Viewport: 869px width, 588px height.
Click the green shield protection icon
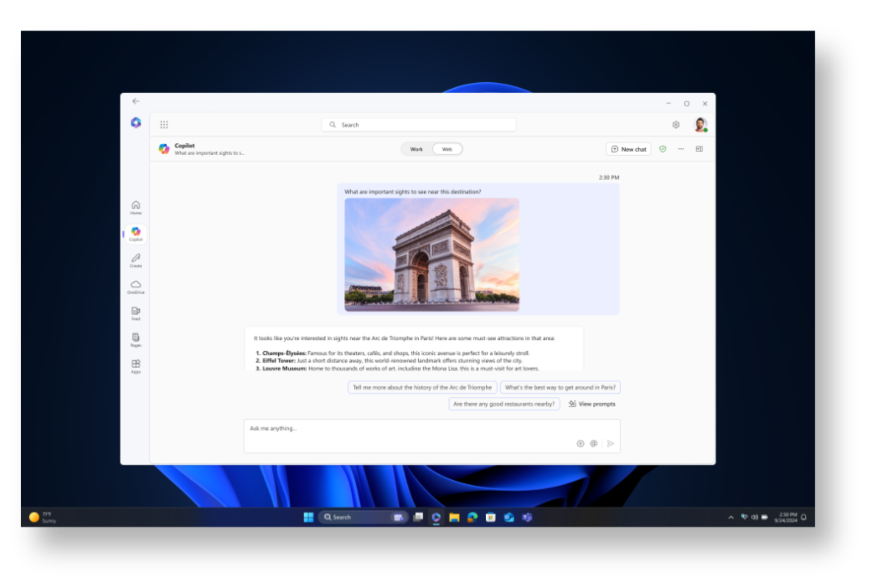663,149
